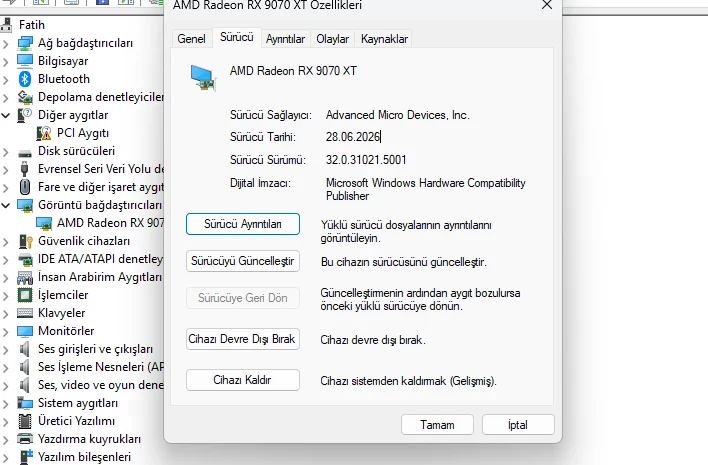The height and width of the screenshot is (465, 708).
Task: Switch to the Kaynaklar tab
Action: point(384,39)
